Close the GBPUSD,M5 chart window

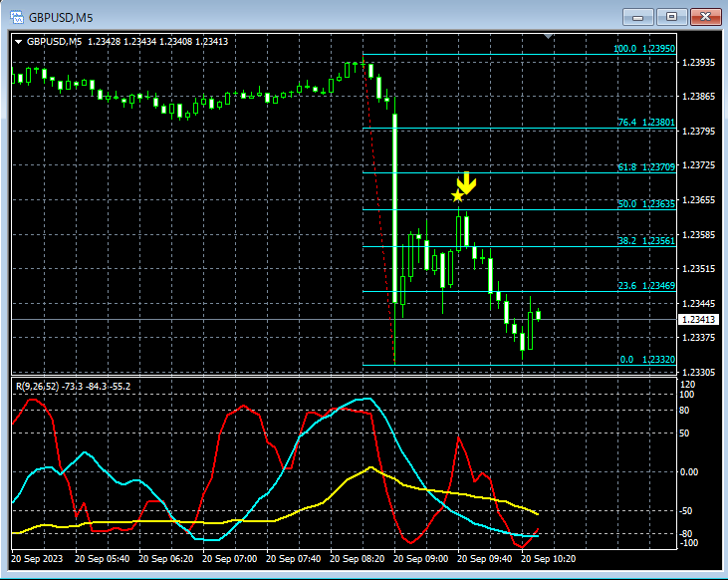click(705, 17)
